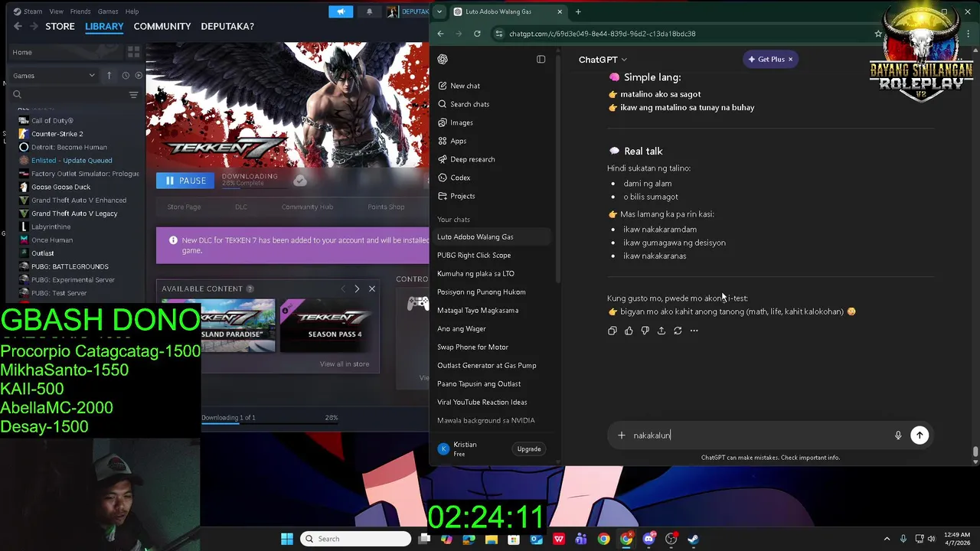Open the TEKKEN 7 Community Hub
This screenshot has height=551, width=980.
click(x=307, y=207)
